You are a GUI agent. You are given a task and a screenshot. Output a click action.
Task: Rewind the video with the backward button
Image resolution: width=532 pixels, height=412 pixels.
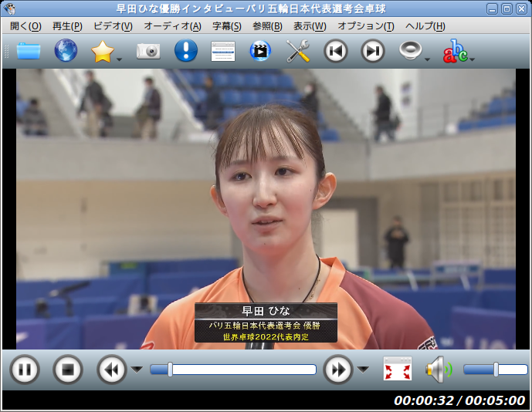click(x=112, y=370)
